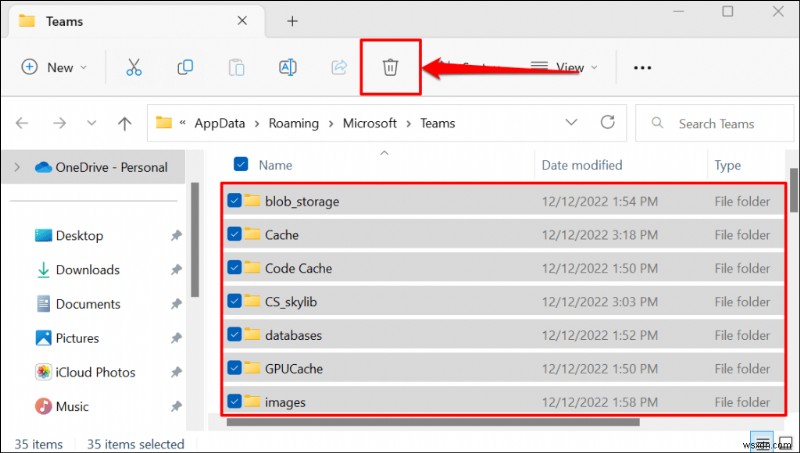This screenshot has height=453, width=800.
Task: Click the navigation pane scrollbar
Action: click(194, 240)
